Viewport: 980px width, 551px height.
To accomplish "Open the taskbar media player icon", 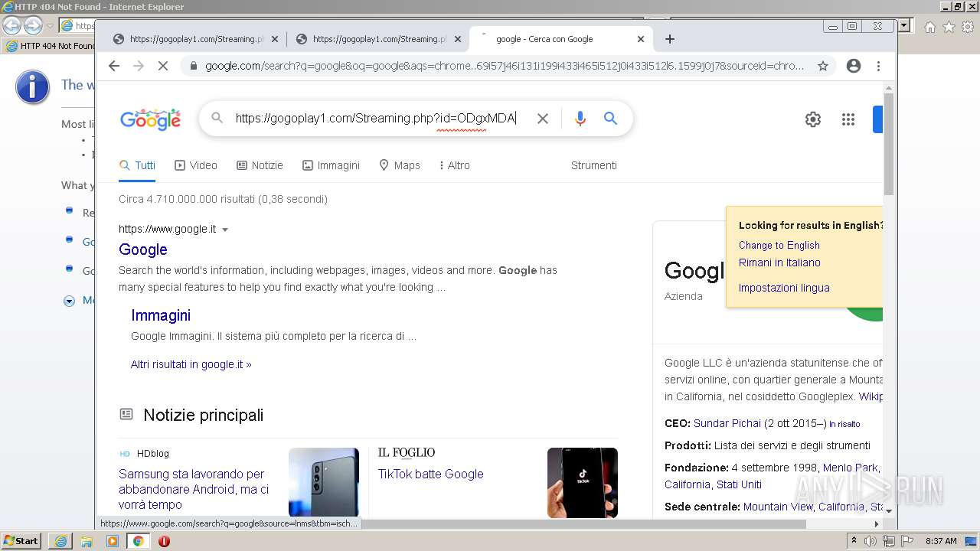I will [x=113, y=541].
